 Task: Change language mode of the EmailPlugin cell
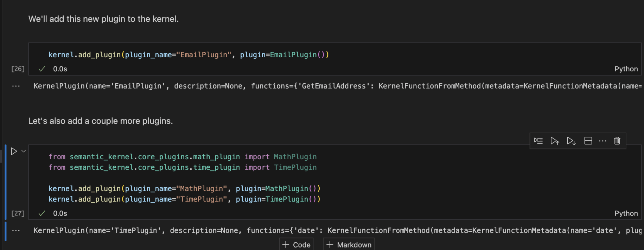coord(626,69)
